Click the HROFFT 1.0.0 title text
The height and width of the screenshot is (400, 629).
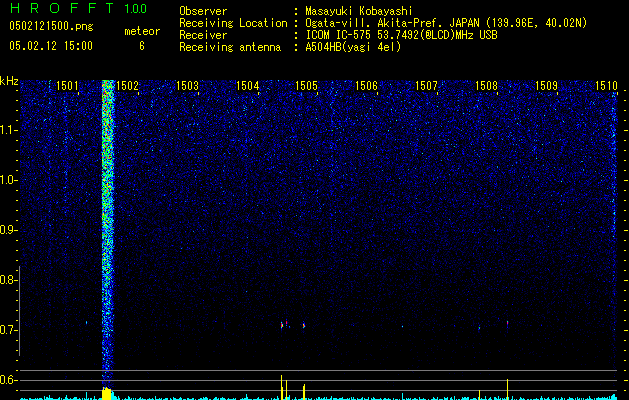point(78,8)
